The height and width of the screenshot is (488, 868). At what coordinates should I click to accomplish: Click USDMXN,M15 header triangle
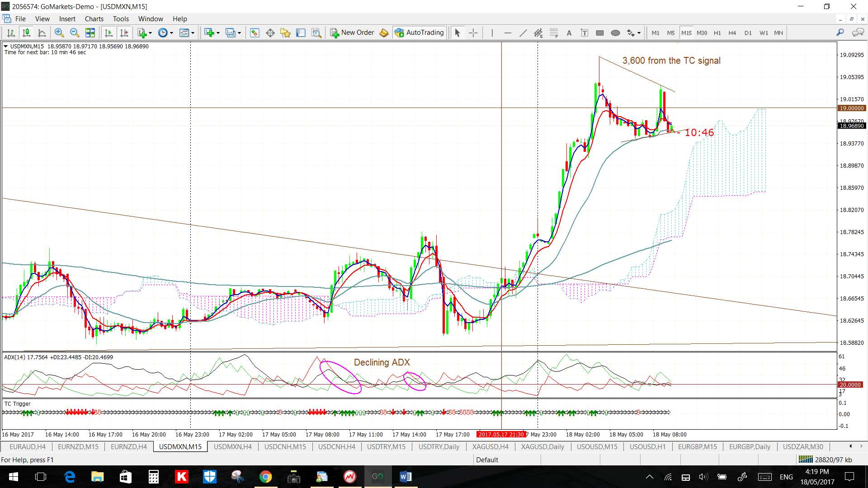coord(6,46)
